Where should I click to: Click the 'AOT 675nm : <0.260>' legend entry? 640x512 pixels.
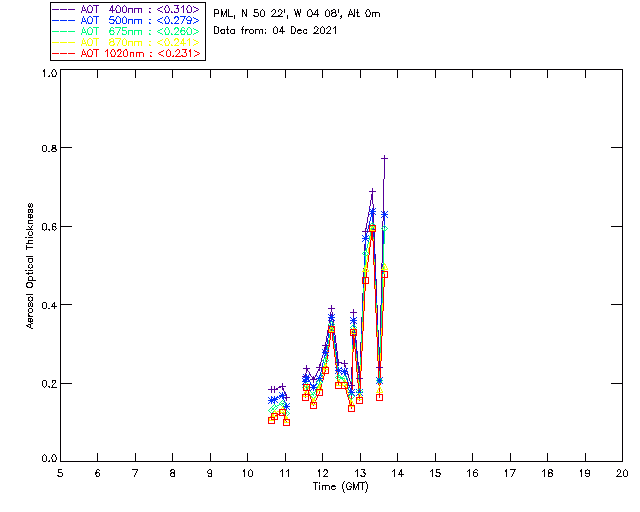(127, 31)
